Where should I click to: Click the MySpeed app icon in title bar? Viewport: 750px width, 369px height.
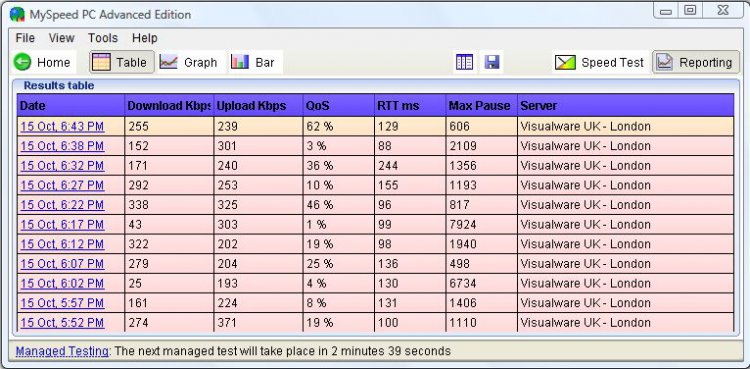point(17,14)
